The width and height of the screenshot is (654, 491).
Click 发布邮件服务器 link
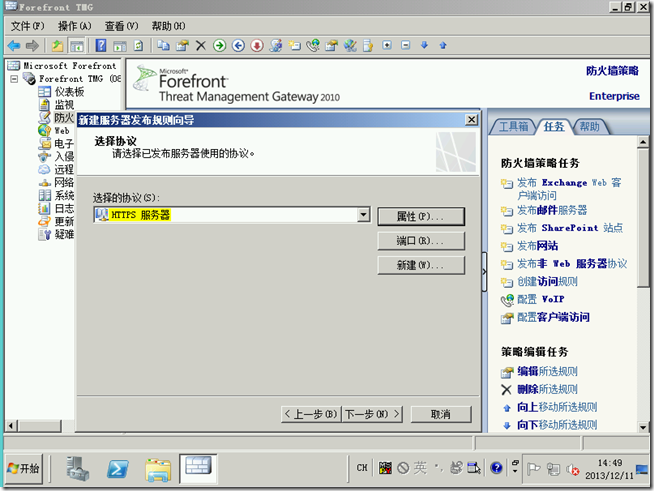[x=552, y=210]
